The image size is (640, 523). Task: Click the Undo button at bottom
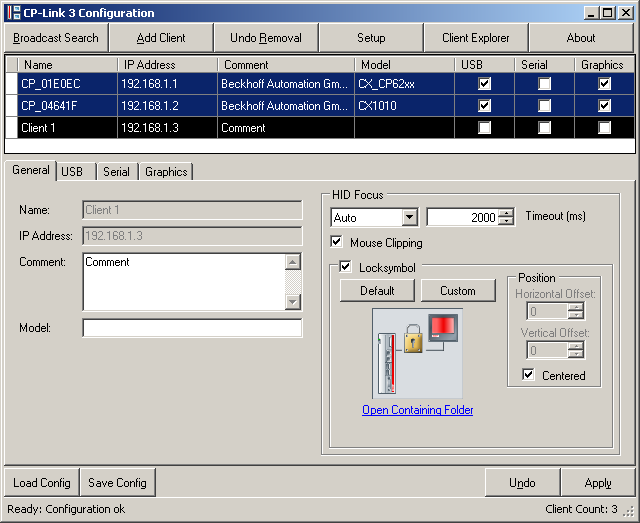coord(522,483)
